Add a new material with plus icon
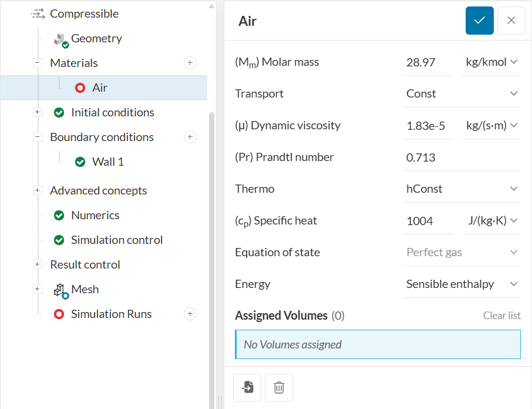532x409 pixels. pyautogui.click(x=190, y=63)
